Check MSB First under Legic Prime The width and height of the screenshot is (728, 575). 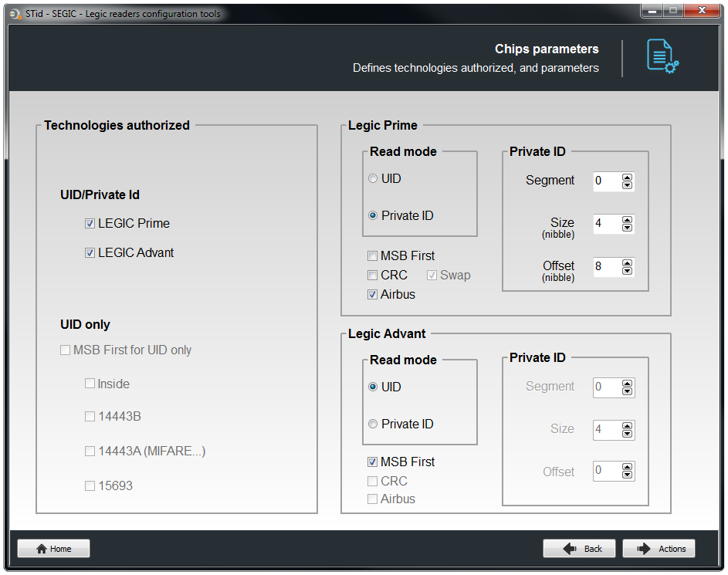(x=372, y=255)
